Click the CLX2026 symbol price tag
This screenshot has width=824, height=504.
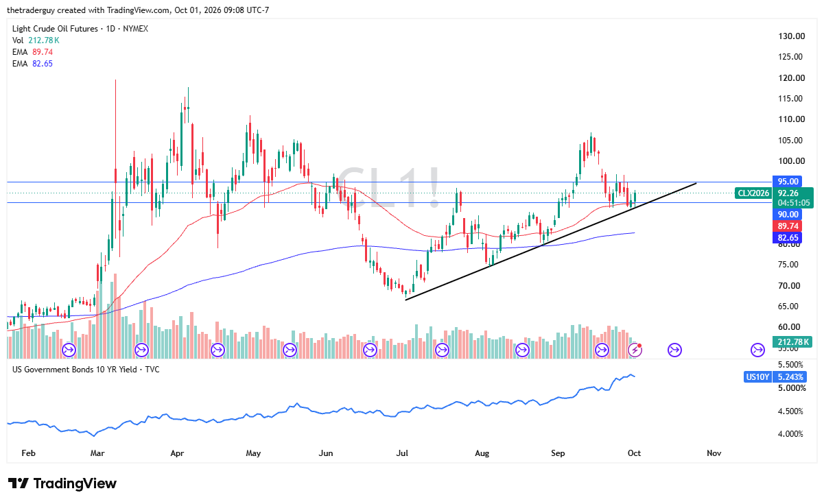(x=753, y=193)
